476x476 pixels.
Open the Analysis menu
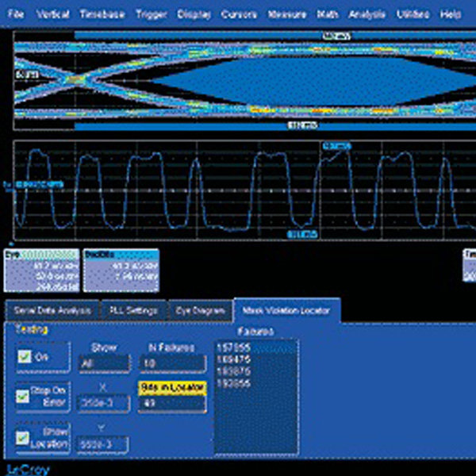(x=367, y=14)
